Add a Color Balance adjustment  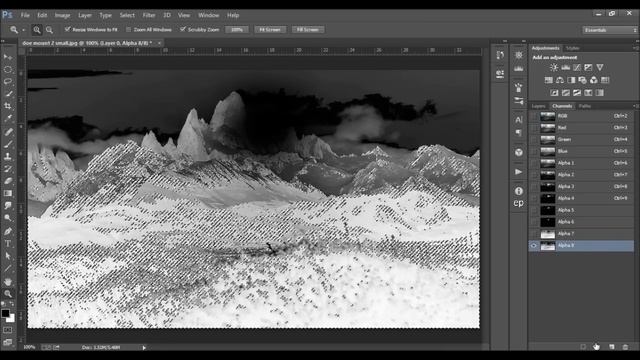coord(560,80)
